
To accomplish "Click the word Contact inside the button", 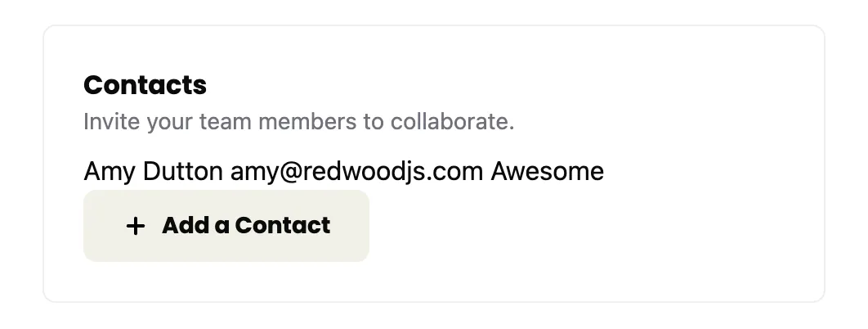I will (x=282, y=225).
